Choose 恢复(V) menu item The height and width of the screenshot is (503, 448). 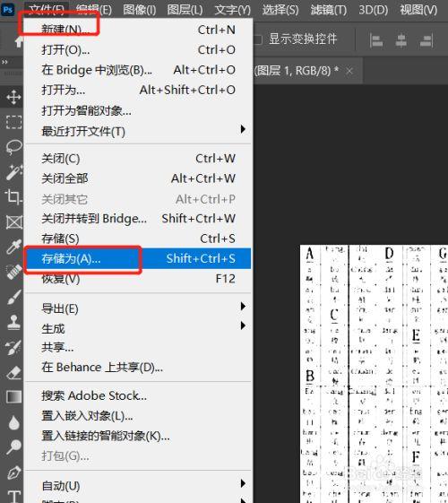coord(137,279)
